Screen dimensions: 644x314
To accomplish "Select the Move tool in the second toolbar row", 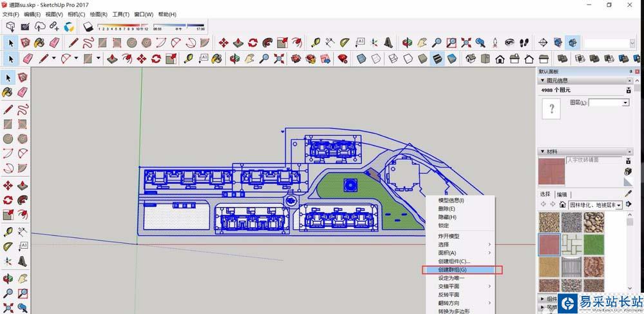I will pyautogui.click(x=223, y=43).
